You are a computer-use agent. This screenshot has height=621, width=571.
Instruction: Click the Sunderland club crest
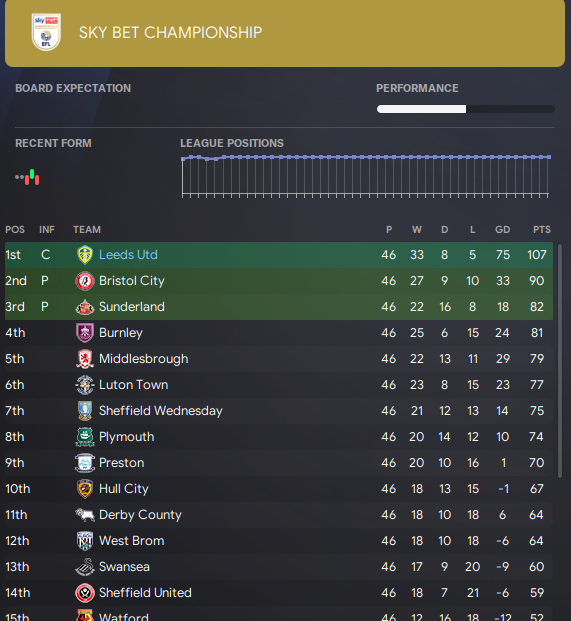pos(85,307)
